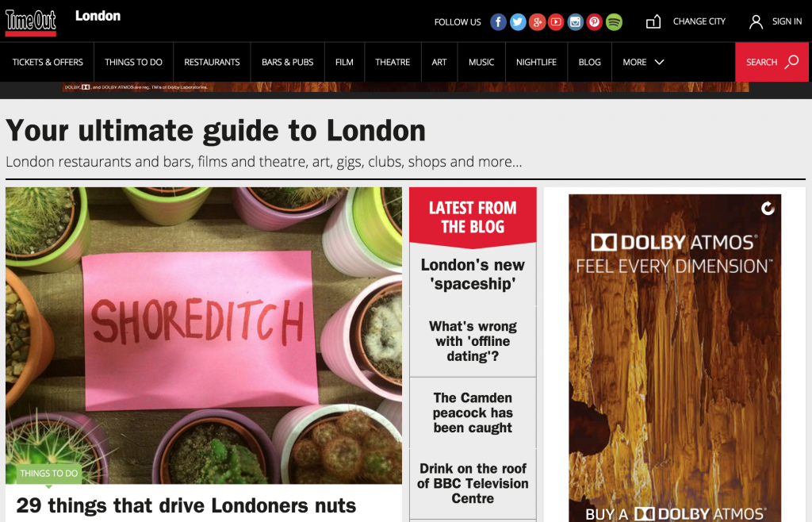The height and width of the screenshot is (522, 812).
Task: Click the Google+ social icon
Action: (537, 21)
